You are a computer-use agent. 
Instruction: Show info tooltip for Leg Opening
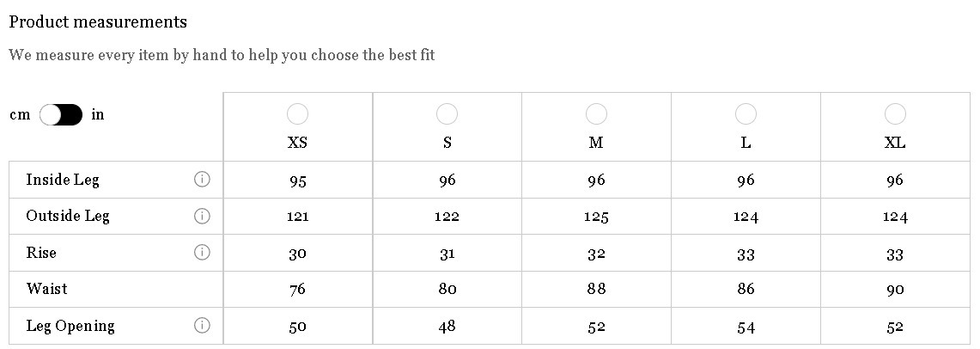click(x=202, y=325)
